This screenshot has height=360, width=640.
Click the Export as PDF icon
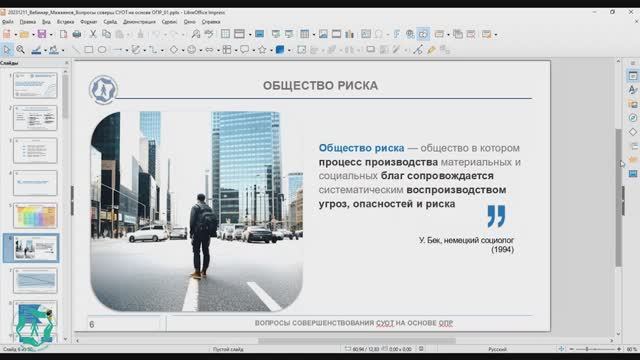63,34
